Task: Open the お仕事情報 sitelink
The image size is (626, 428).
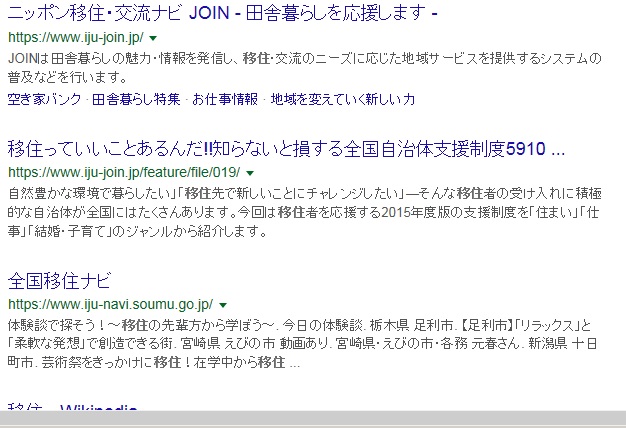Action: [x=225, y=99]
